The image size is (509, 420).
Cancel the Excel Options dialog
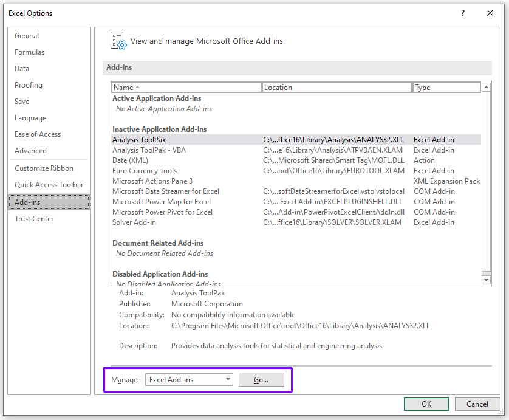click(477, 404)
